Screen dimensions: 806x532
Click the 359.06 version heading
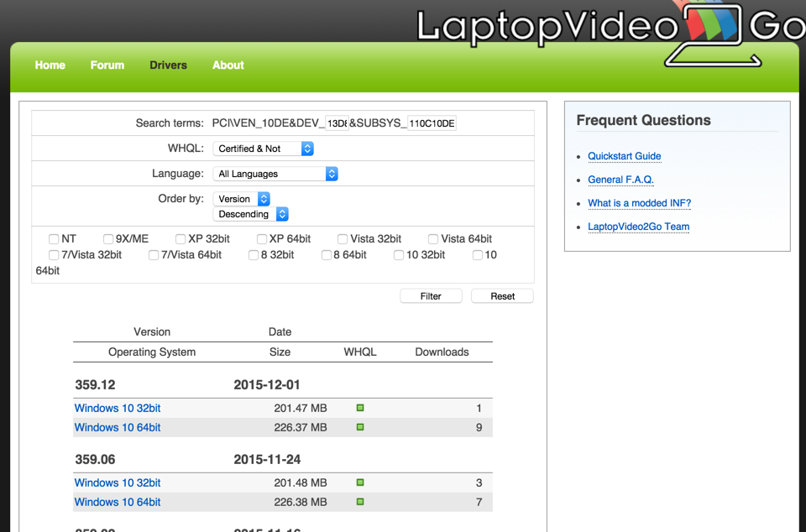(95, 459)
